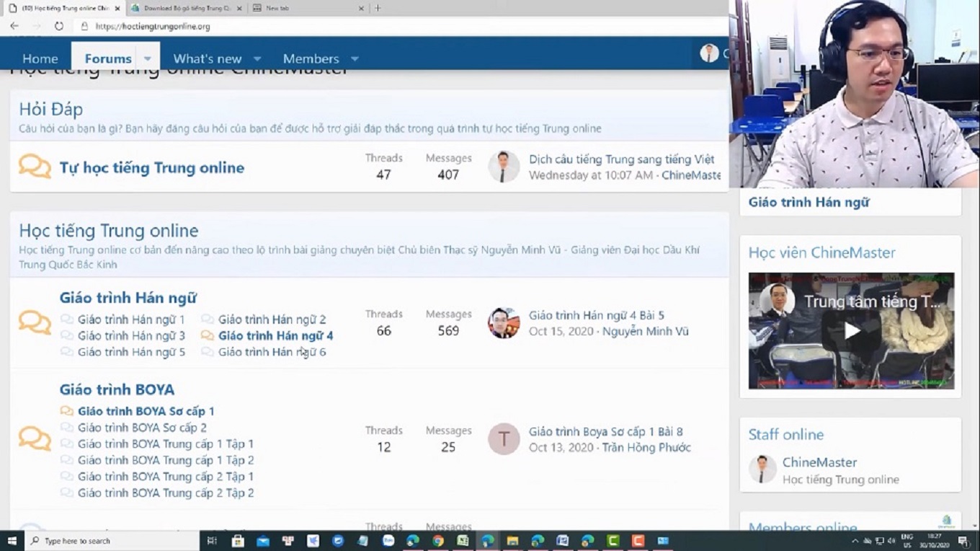980x551 pixels.
Task: Click the 'T' avatar of Trần Hồng Phước
Action: (503, 438)
